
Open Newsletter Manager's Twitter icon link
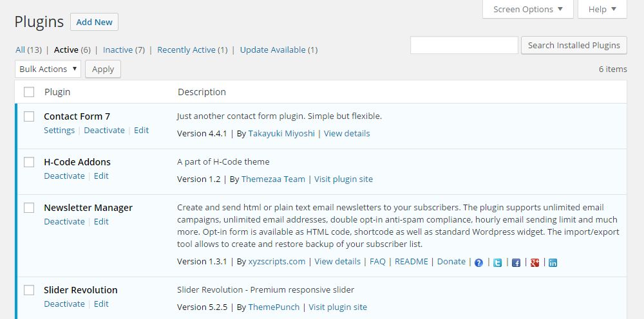[497, 263]
